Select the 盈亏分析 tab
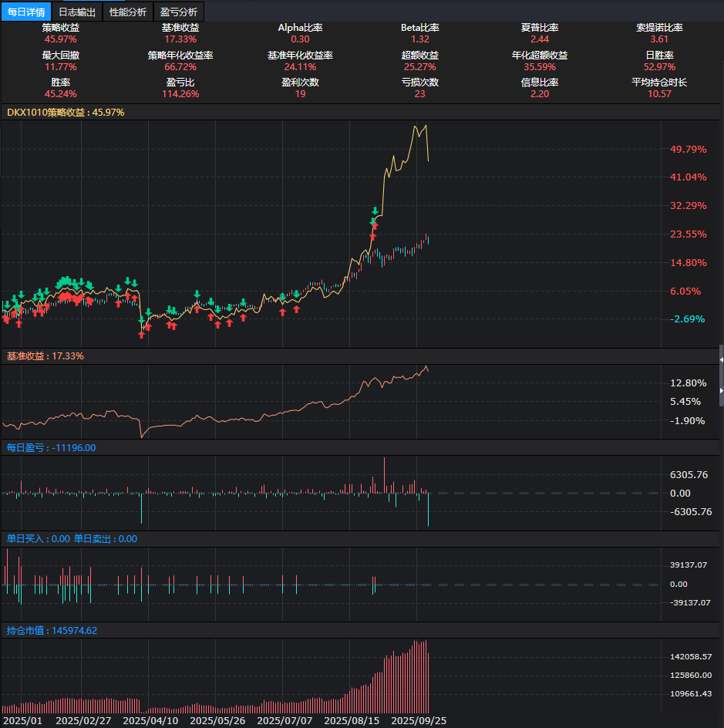The height and width of the screenshot is (728, 724). point(178,12)
